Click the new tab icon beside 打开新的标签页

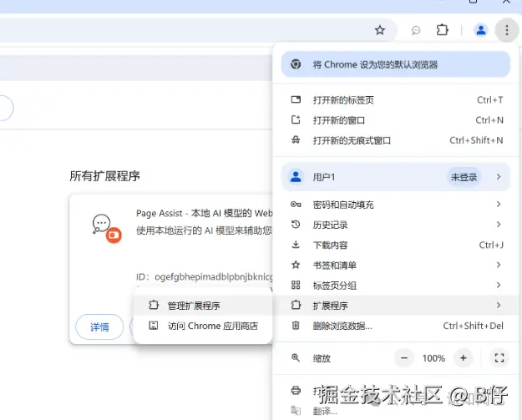point(296,99)
